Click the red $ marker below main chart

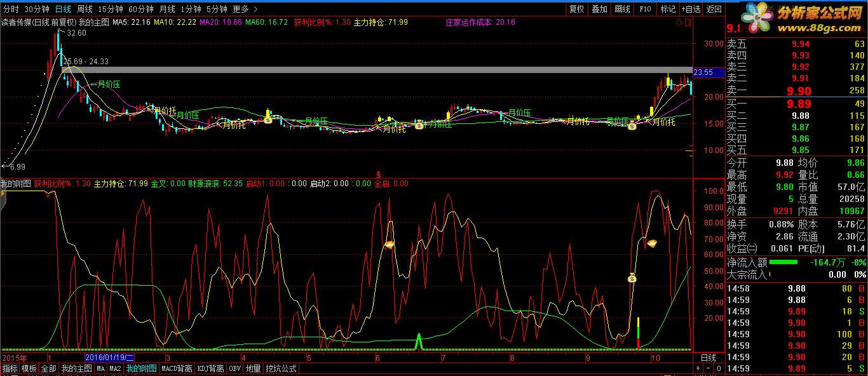click(379, 173)
